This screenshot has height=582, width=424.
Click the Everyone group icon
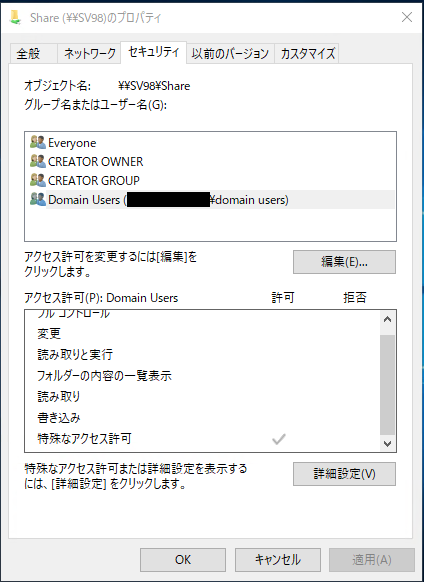pyautogui.click(x=38, y=143)
